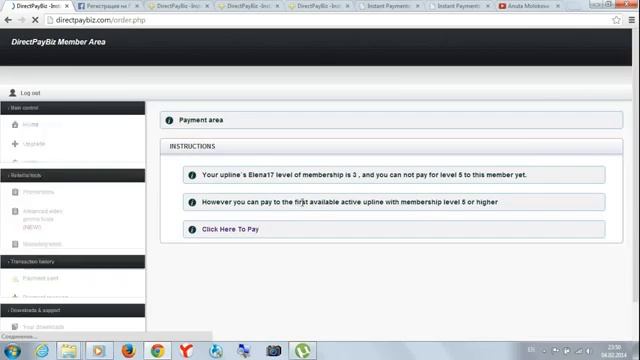Click the Payment area heading

(201, 120)
